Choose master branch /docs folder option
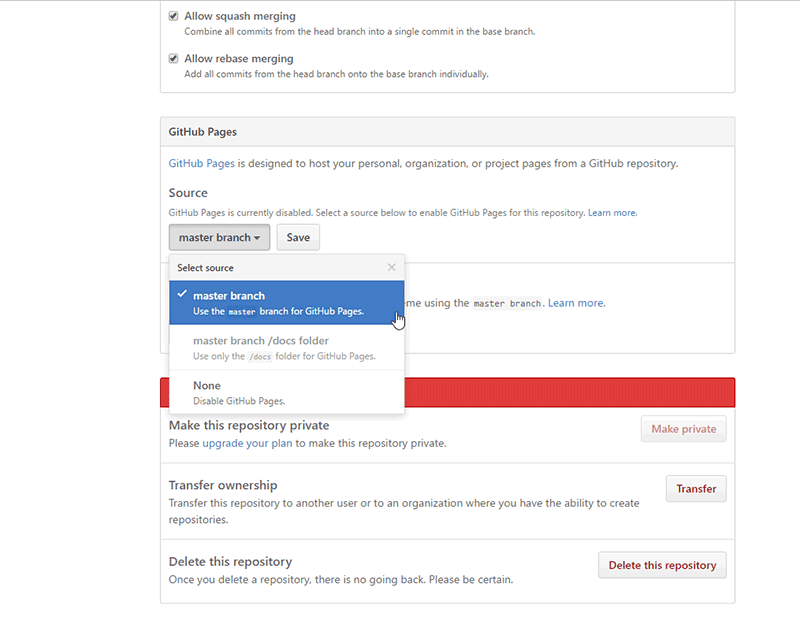Screen dimensions: 800x621 287,347
